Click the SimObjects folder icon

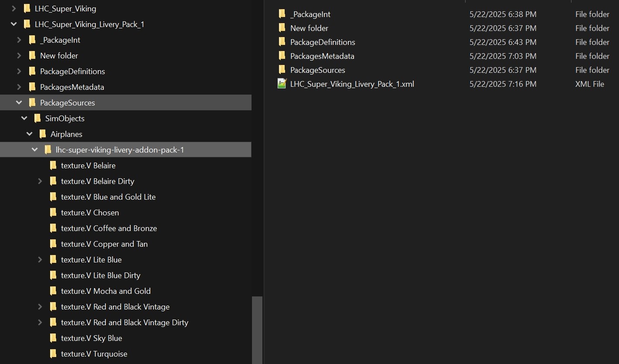click(37, 118)
